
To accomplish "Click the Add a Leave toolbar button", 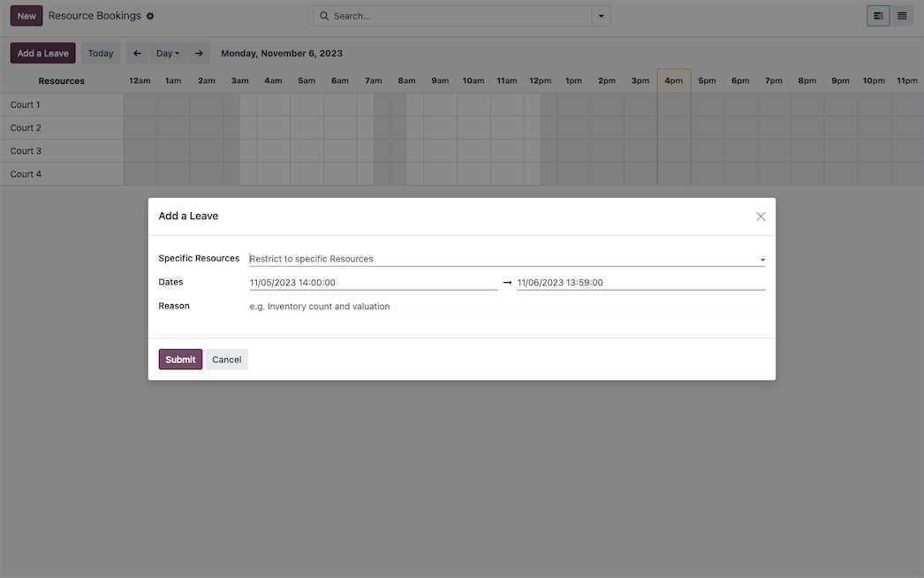I will 42,53.
